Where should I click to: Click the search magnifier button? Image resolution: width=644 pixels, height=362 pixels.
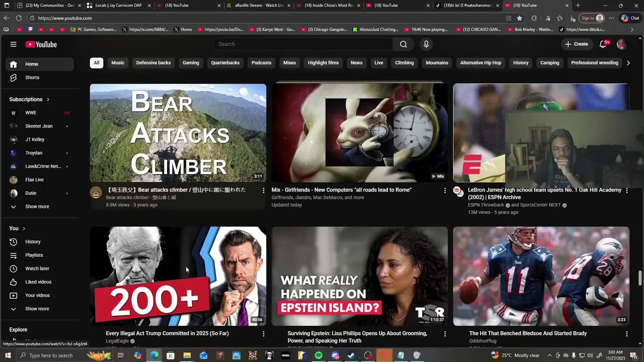(404, 44)
